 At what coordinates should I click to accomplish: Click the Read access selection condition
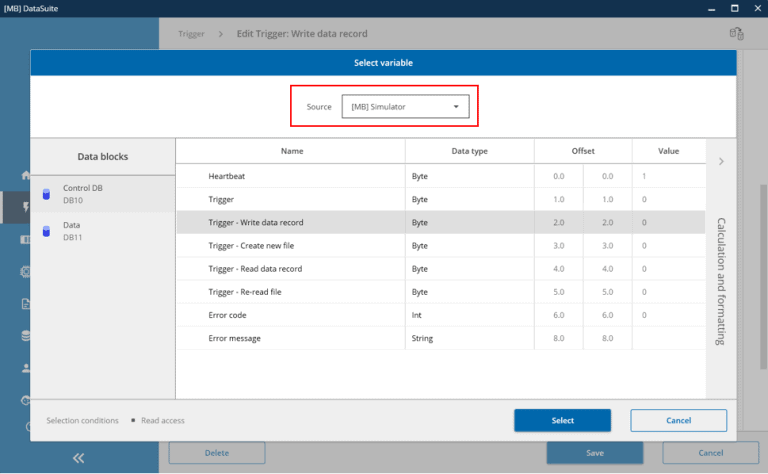pyautogui.click(x=163, y=421)
